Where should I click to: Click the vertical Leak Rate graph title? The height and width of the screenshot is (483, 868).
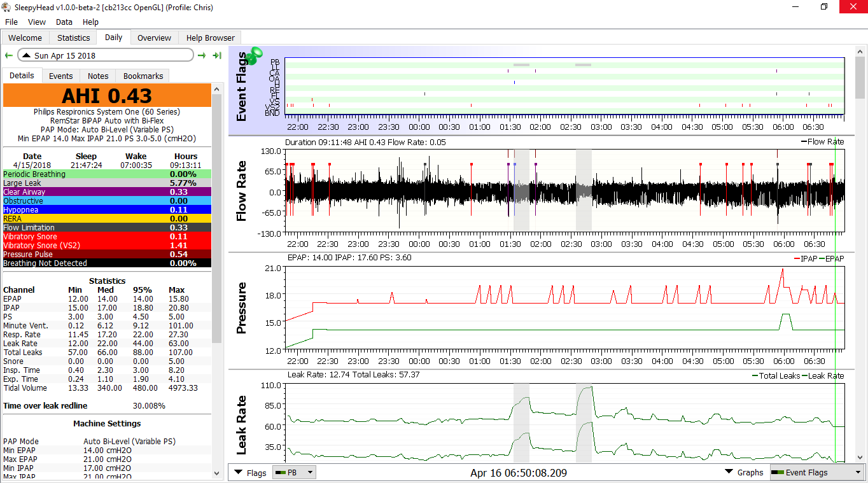(241, 425)
